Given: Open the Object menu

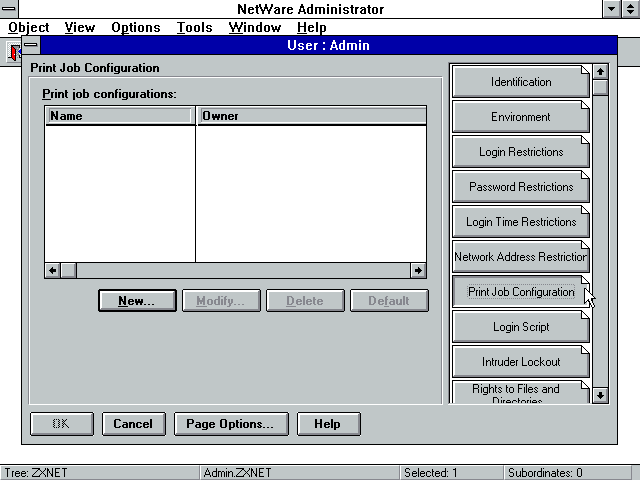Looking at the screenshot, I should click(x=29, y=27).
